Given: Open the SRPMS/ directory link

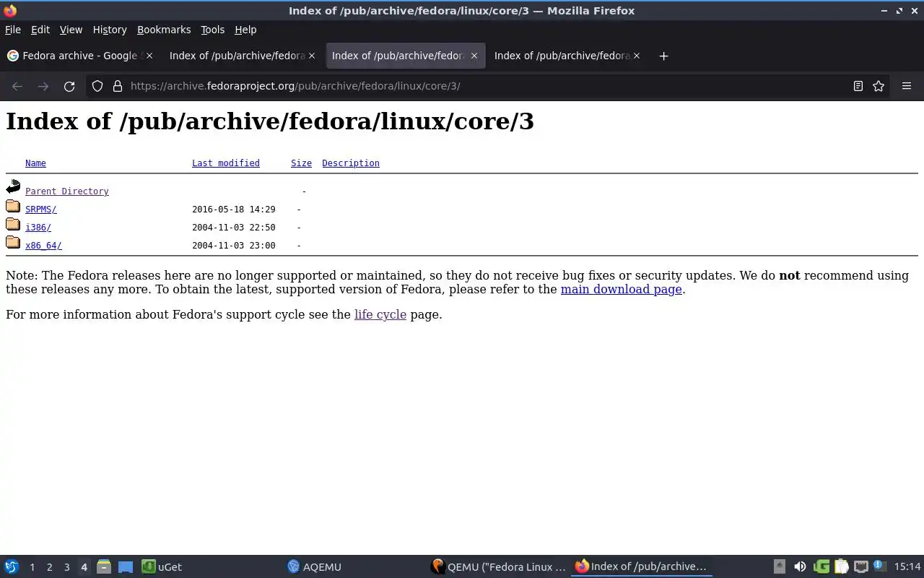Looking at the screenshot, I should click(41, 210).
